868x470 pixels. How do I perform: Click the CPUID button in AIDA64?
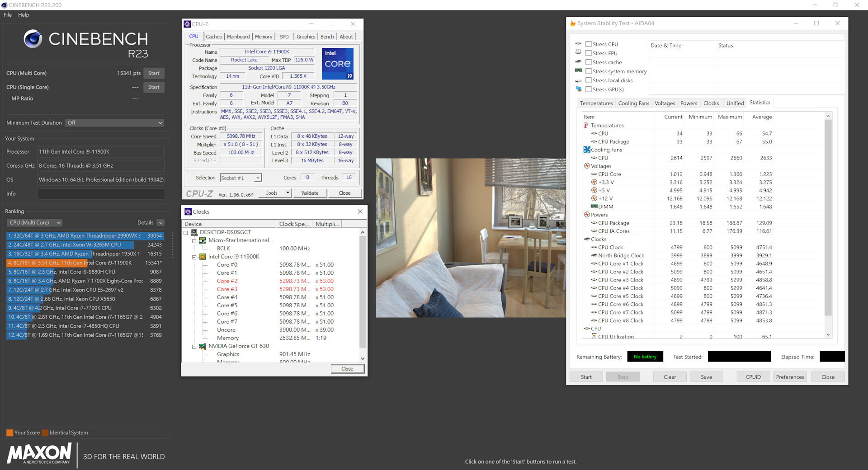pyautogui.click(x=753, y=377)
